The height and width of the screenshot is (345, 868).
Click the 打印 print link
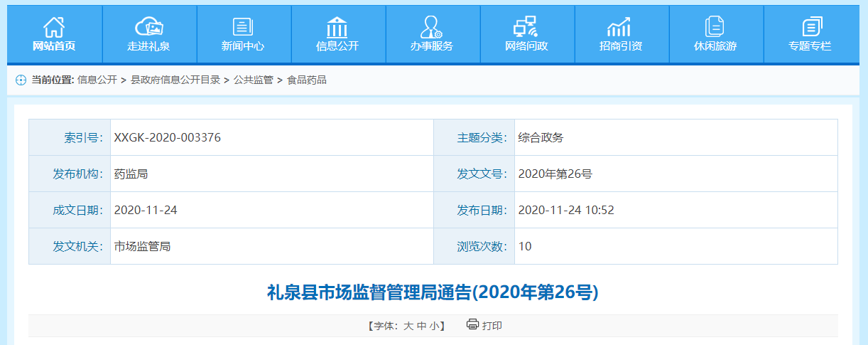pos(492,326)
